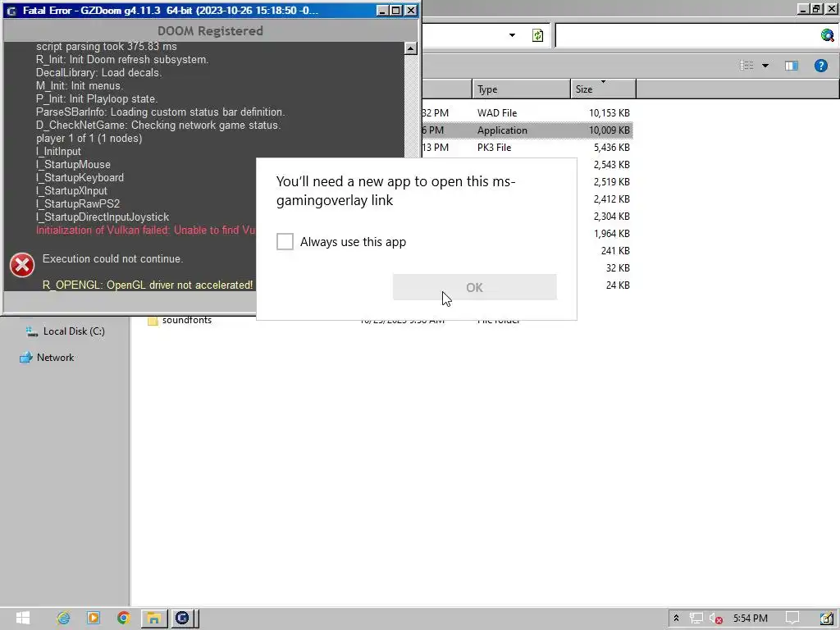The width and height of the screenshot is (840, 630).
Task: Open Local Disk (C:) in the sidebar
Action: 74,331
